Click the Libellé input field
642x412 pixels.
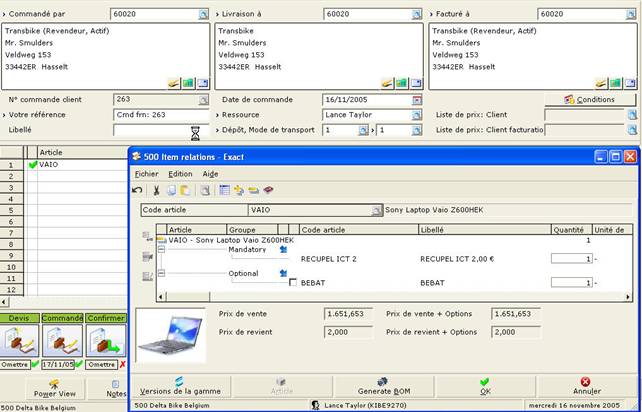coord(151,130)
